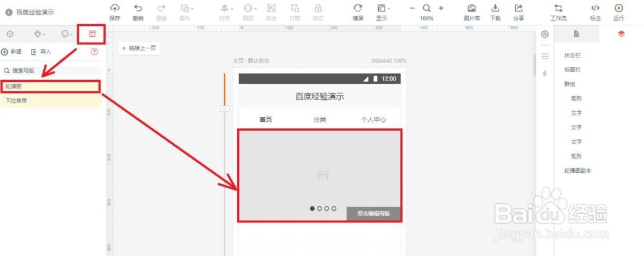Select the 状态栏 layer
The image size is (644, 256).
click(573, 55)
